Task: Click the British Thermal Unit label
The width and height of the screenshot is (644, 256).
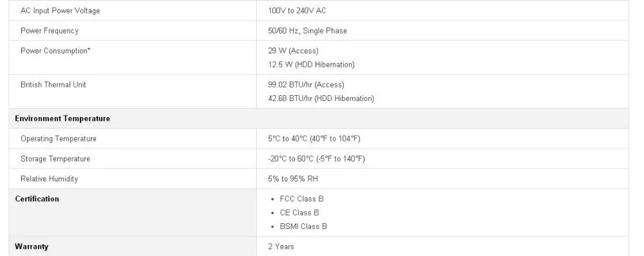Action: (x=53, y=84)
